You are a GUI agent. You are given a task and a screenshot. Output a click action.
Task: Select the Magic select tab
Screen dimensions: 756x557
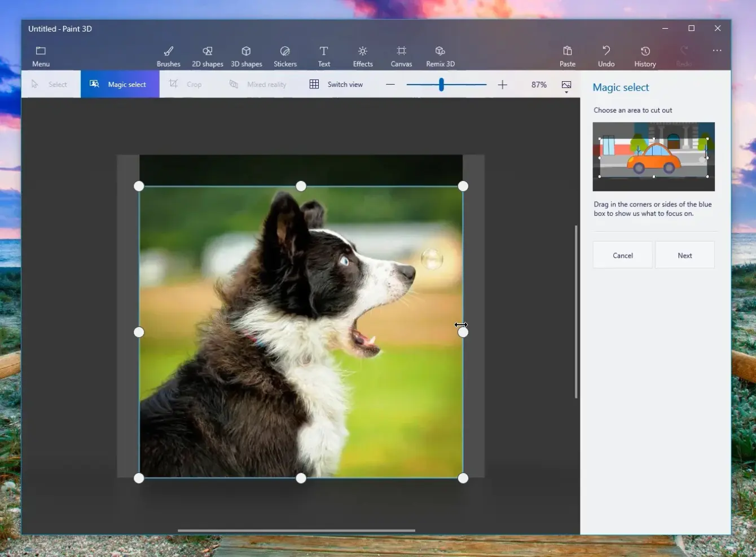coord(120,85)
